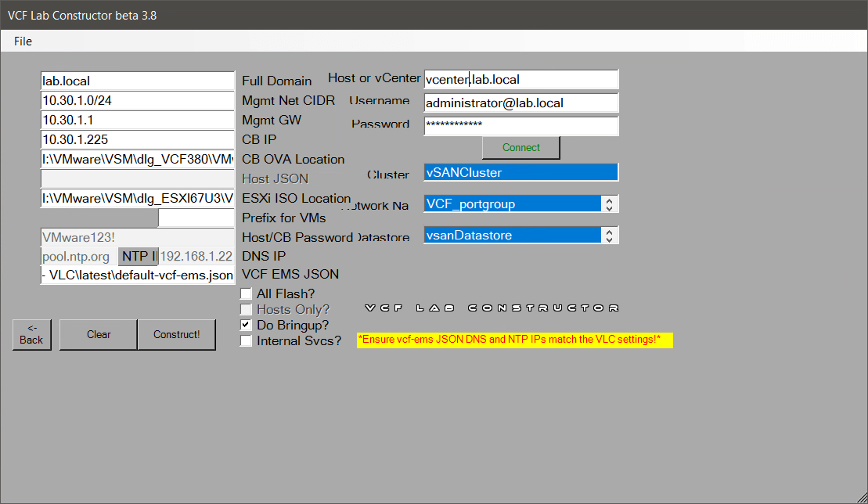
Task: Click the Construct! button
Action: pyautogui.click(x=177, y=335)
